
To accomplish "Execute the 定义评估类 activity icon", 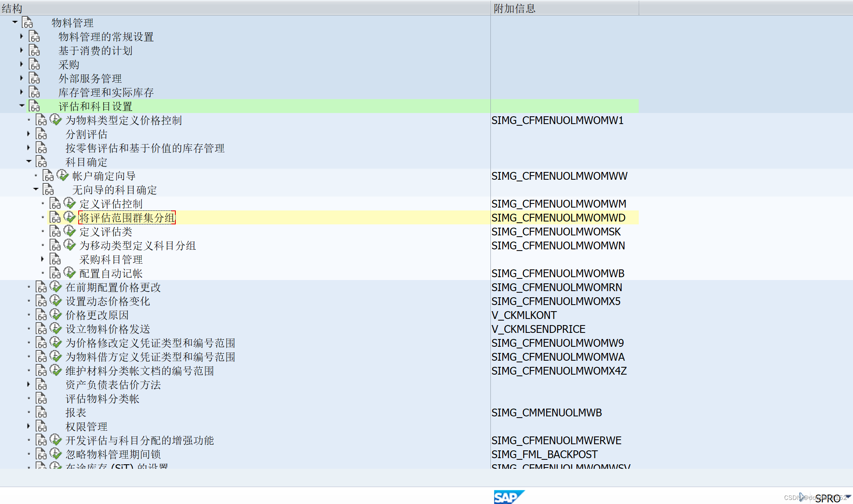I will click(x=70, y=231).
